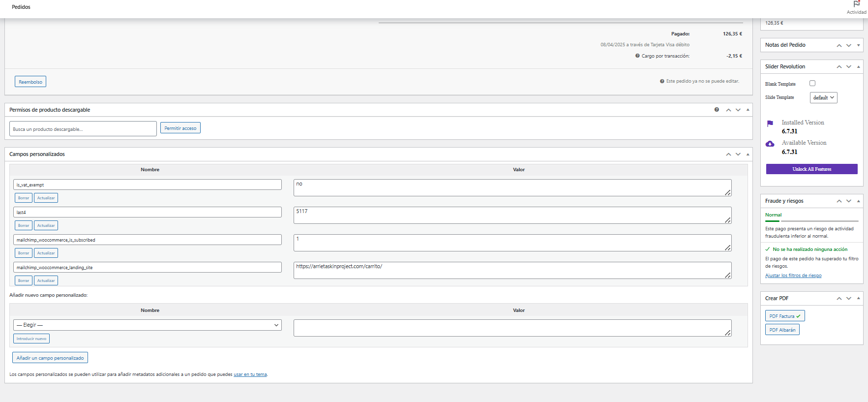Delete the mailchimp_woocommerce_is_subscribed field
Screen dimensions: 868x402
pos(24,253)
